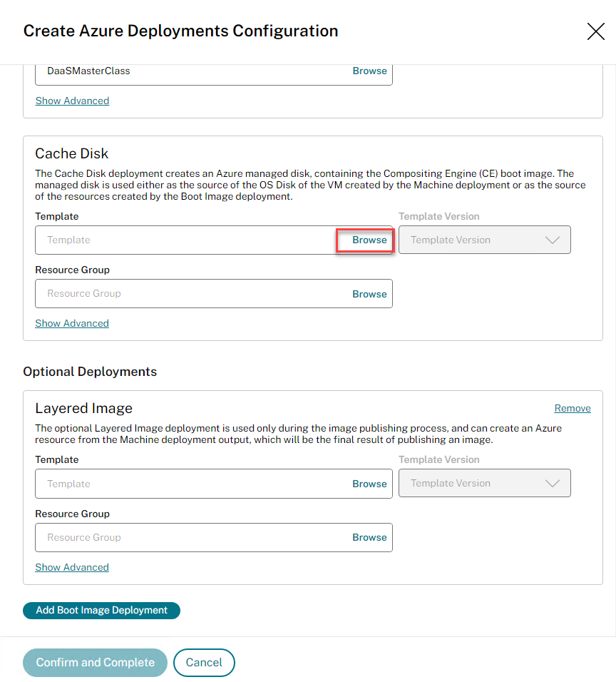Expand Show Advanced under Cache Disk
Viewport: 616px width, 682px height.
[72, 323]
